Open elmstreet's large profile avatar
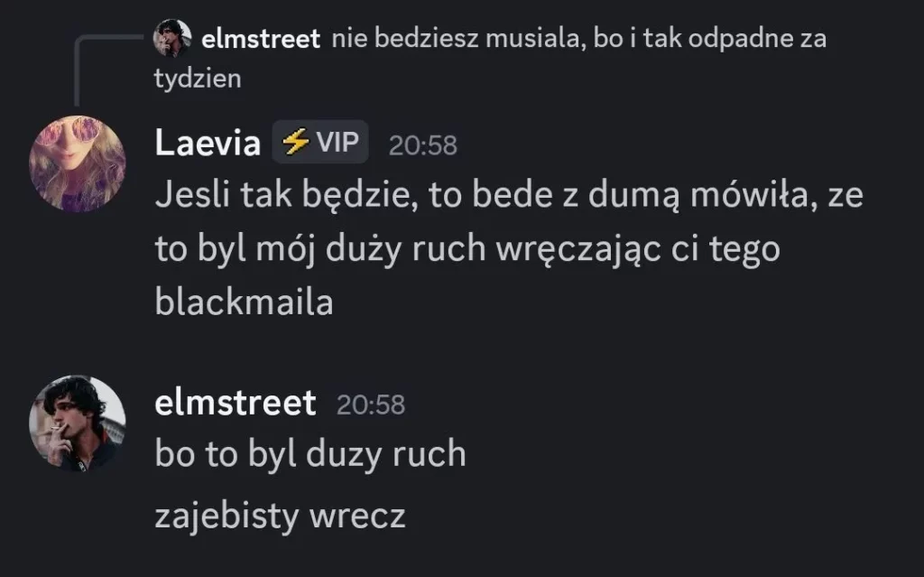The height and width of the screenshot is (577, 924). pos(78,423)
